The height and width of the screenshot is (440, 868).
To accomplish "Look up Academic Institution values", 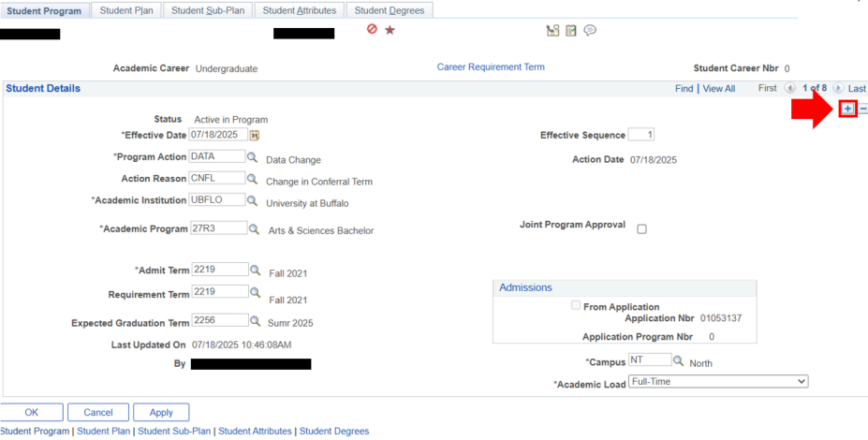I will 253,200.
